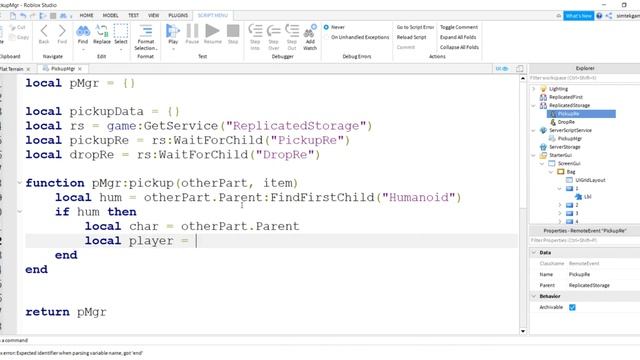Click Expand All Folds action

point(458,37)
